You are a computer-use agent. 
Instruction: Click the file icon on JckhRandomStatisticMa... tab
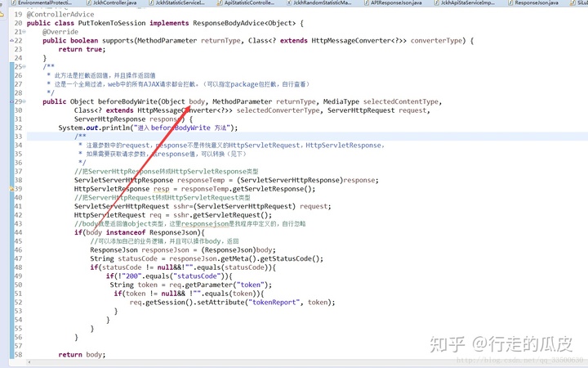click(x=289, y=2)
